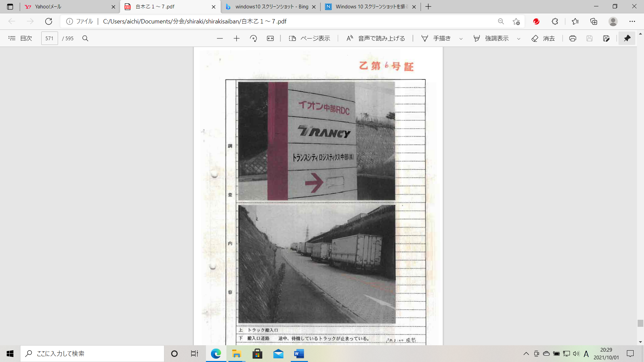Toggle the pin toolbar button
This screenshot has height=362, width=644.
click(627, 39)
